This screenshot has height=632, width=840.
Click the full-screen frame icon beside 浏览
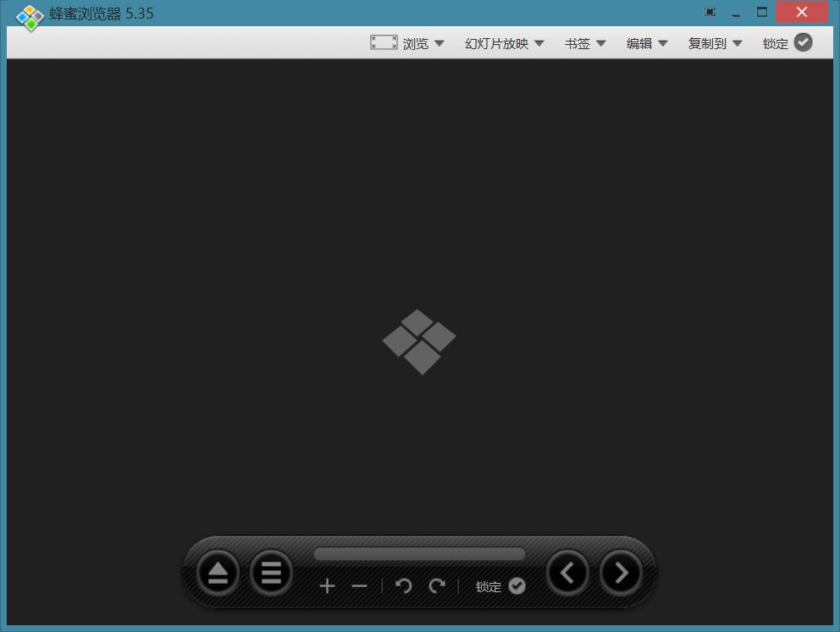tap(384, 42)
